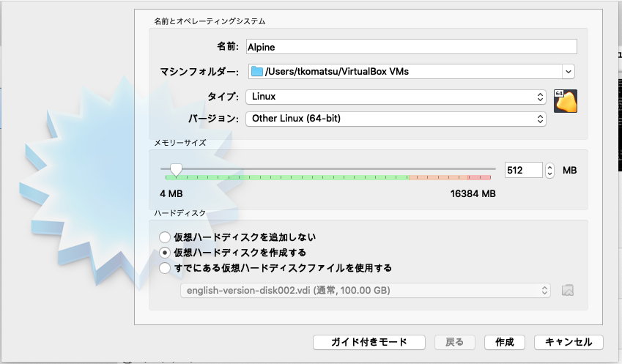
Task: Click the 4 MB minimum label
Action: point(171,194)
